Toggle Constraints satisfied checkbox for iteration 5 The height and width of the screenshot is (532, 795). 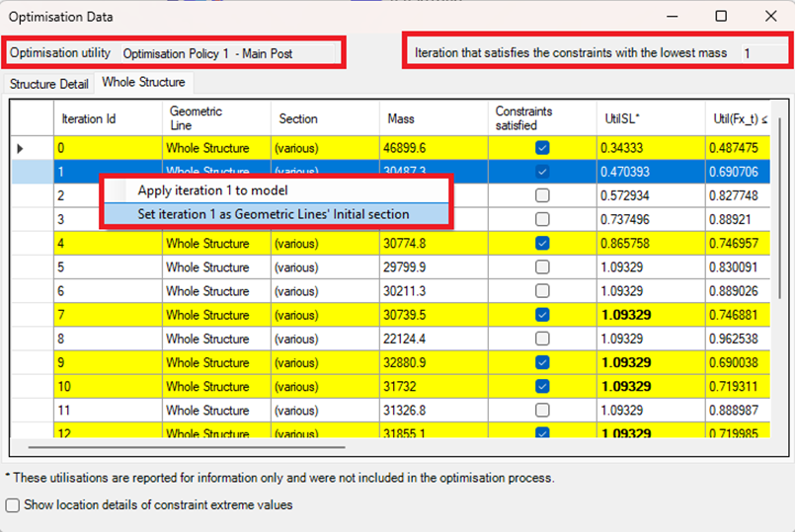[541, 267]
